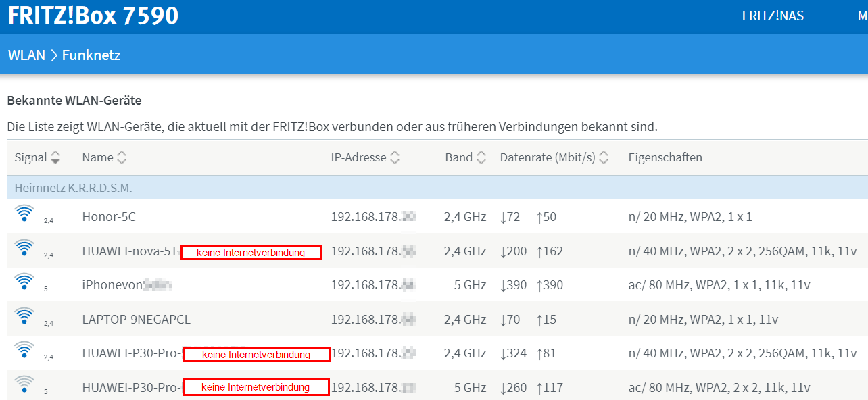Click the download rate ↓324
Screen dimensions: 868x400
point(513,353)
